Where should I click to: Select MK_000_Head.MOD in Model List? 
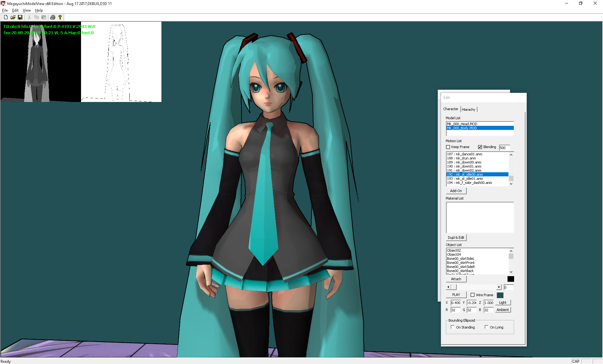point(462,124)
